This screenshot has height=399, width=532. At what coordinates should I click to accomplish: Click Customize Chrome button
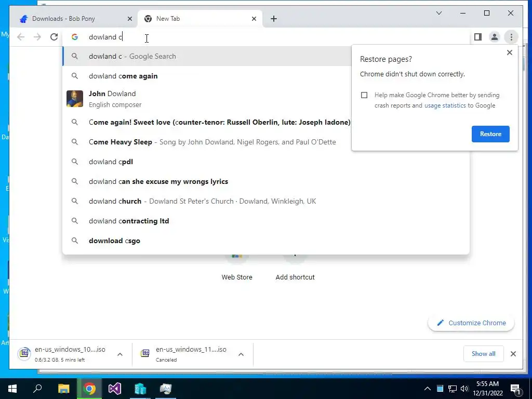click(471, 323)
